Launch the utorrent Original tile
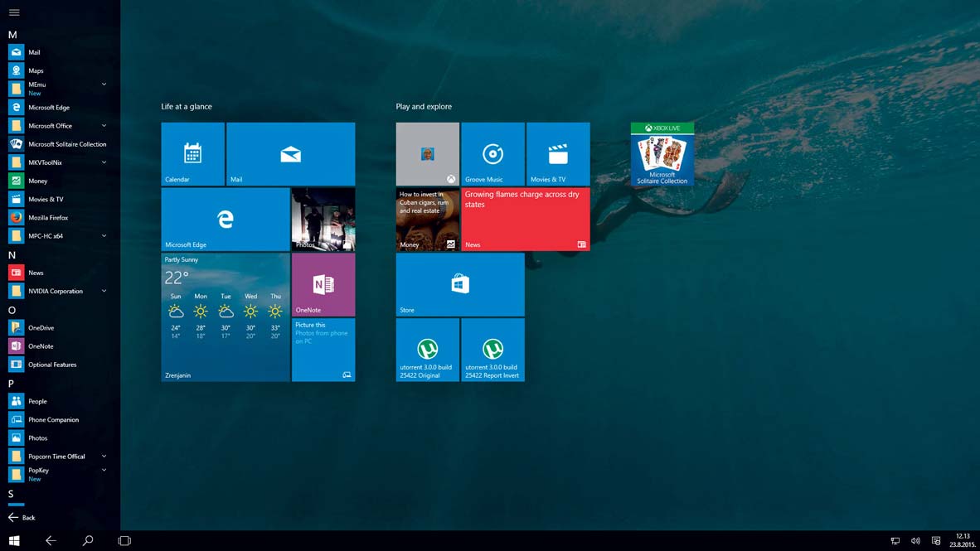This screenshot has height=551, width=980. pos(428,350)
